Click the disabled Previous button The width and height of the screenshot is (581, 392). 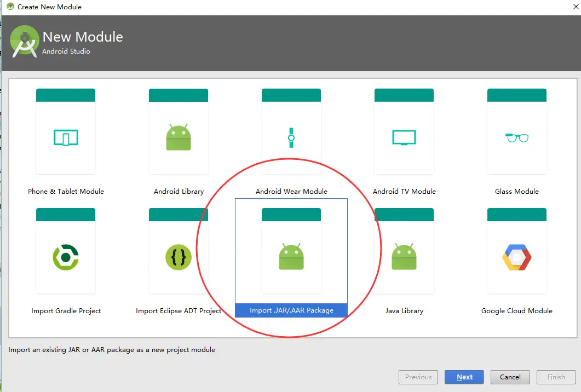[418, 377]
